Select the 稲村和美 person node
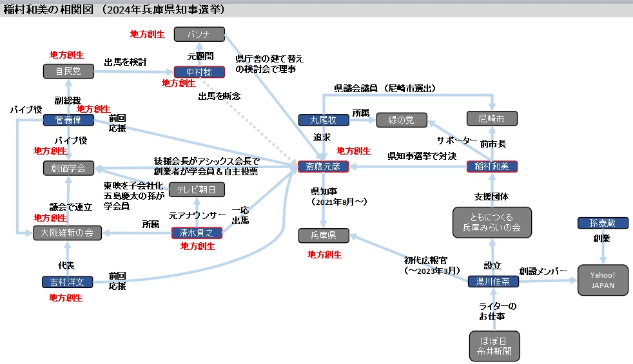Viewport: 633px width, 364px height. 492,166
